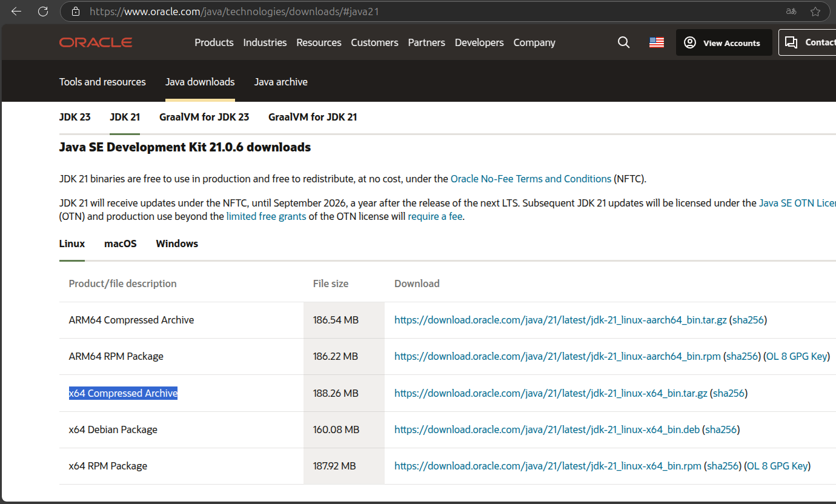Reload the page with the refresh icon
This screenshot has height=504, width=836.
pos(43,12)
